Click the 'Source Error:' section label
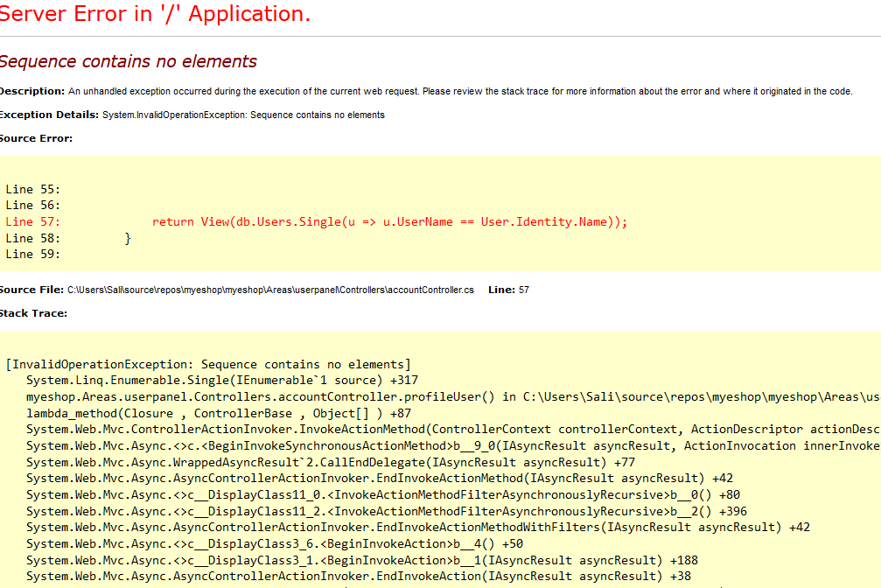This screenshot has width=881, height=588. coord(36,138)
